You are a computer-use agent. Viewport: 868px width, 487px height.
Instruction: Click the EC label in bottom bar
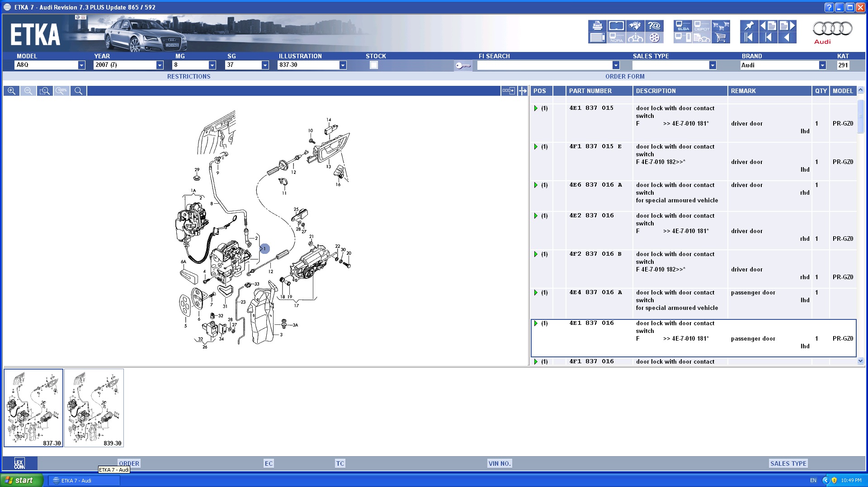click(x=269, y=464)
